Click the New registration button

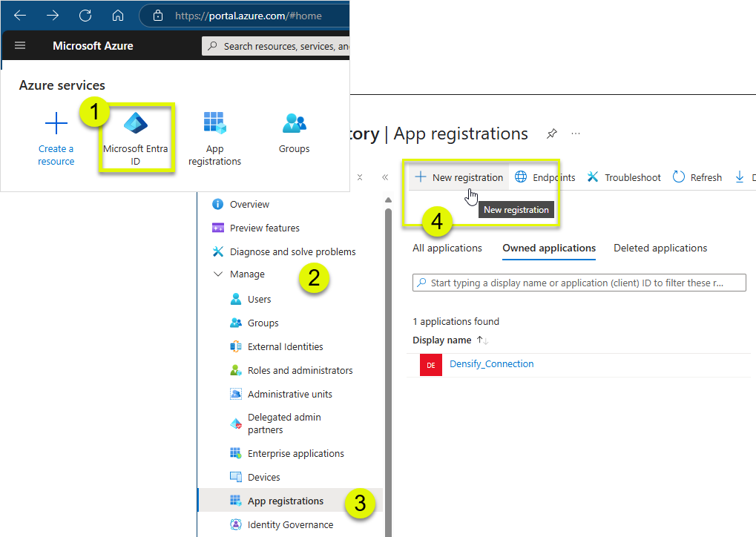459,177
